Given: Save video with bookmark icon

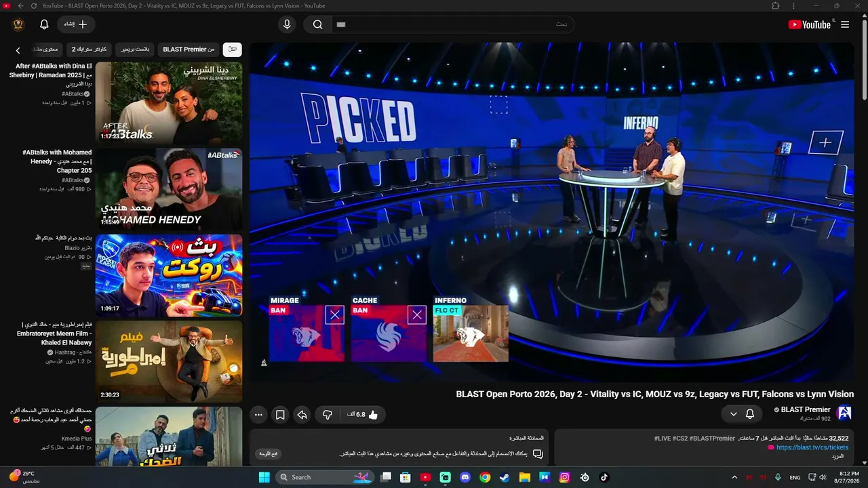Looking at the screenshot, I should coord(280,415).
